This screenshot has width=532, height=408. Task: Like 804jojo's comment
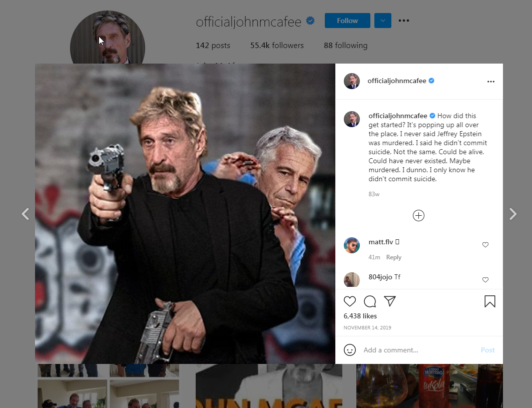(485, 280)
